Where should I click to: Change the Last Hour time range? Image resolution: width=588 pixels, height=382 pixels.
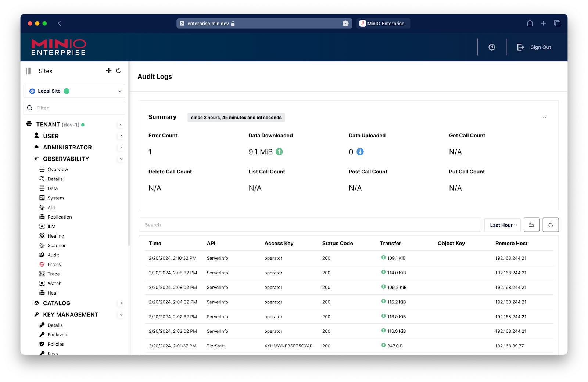click(x=502, y=225)
